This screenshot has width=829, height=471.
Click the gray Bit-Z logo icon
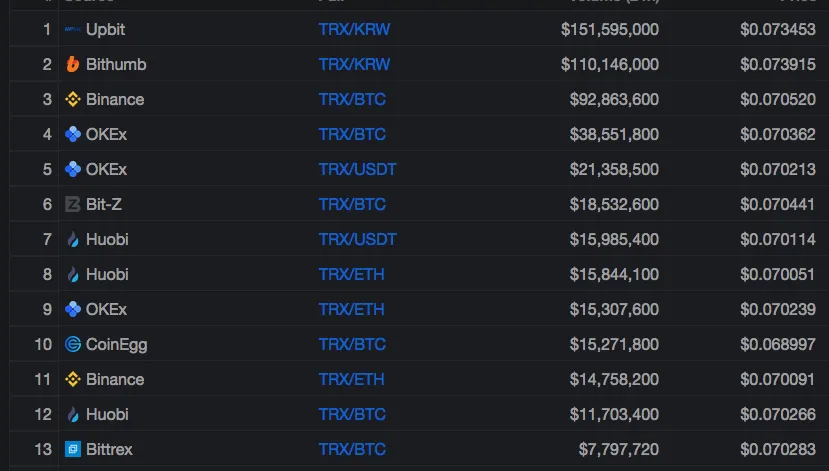(72, 204)
